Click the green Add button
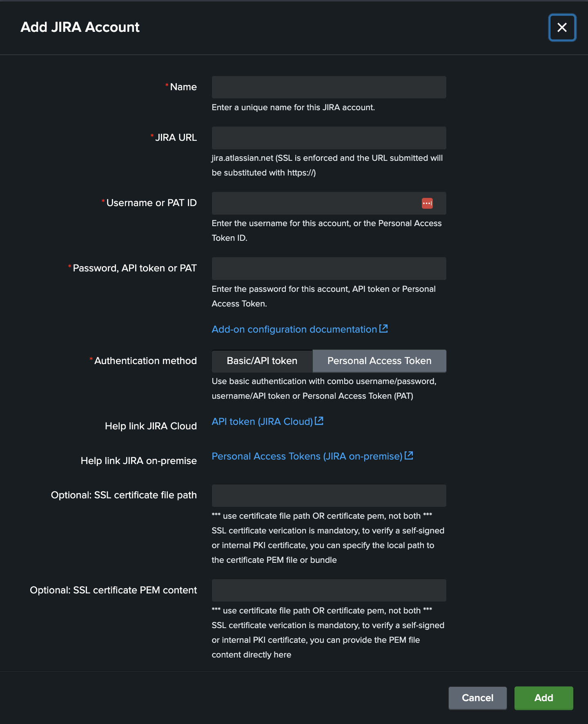Image resolution: width=588 pixels, height=724 pixels. (x=543, y=698)
